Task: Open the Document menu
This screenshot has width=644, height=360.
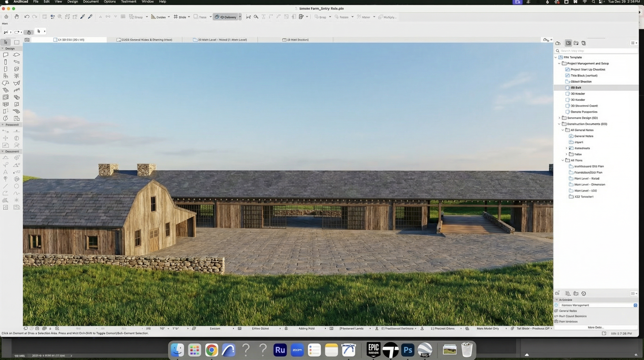Action: [91, 1]
